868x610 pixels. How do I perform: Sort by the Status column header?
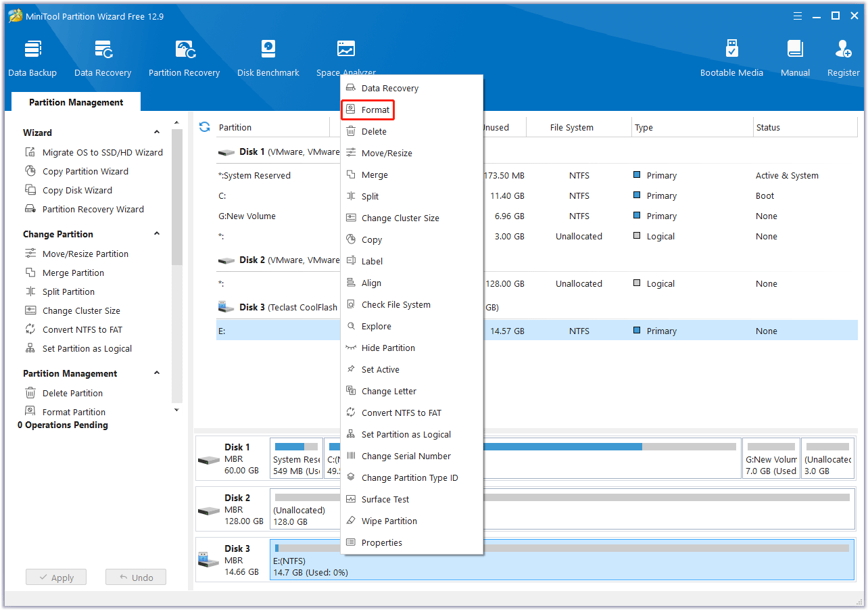[805, 127]
